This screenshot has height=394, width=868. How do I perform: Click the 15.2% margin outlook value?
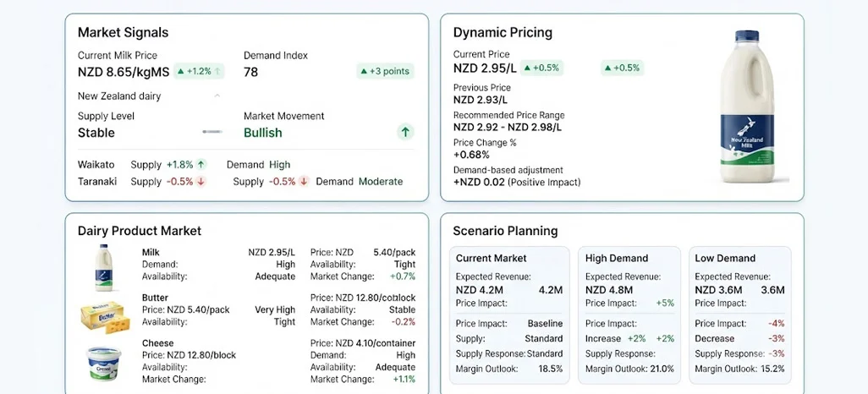772,369
